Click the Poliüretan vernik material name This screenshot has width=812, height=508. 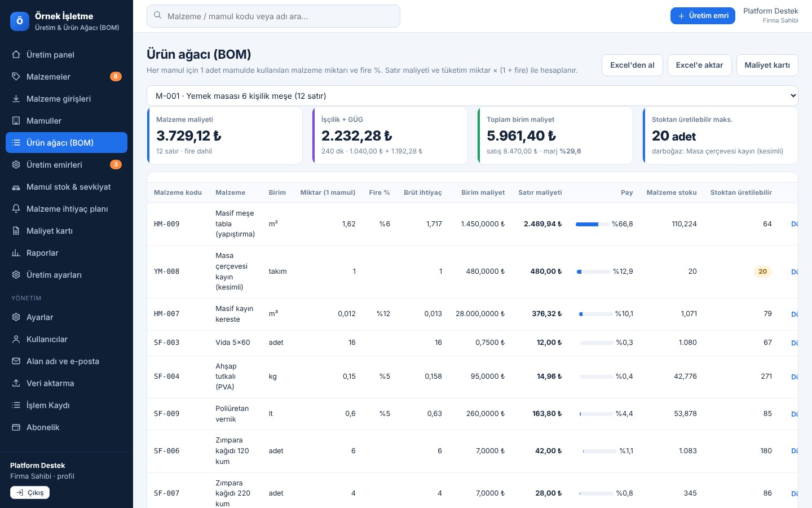tap(232, 414)
